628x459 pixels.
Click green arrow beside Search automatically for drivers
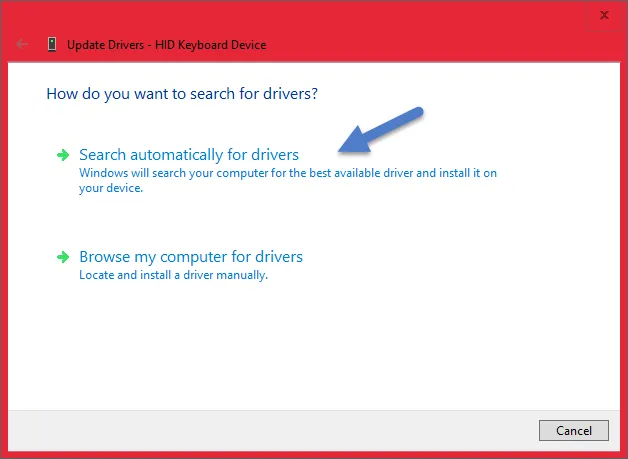[x=63, y=155]
